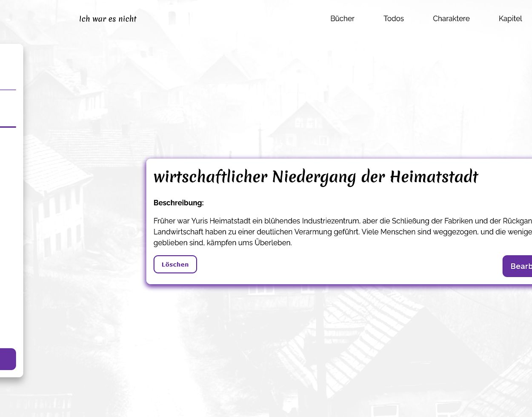Image resolution: width=532 pixels, height=417 pixels.
Task: Select the card heading about wirtschaftlicher Niedergang
Action: click(315, 177)
